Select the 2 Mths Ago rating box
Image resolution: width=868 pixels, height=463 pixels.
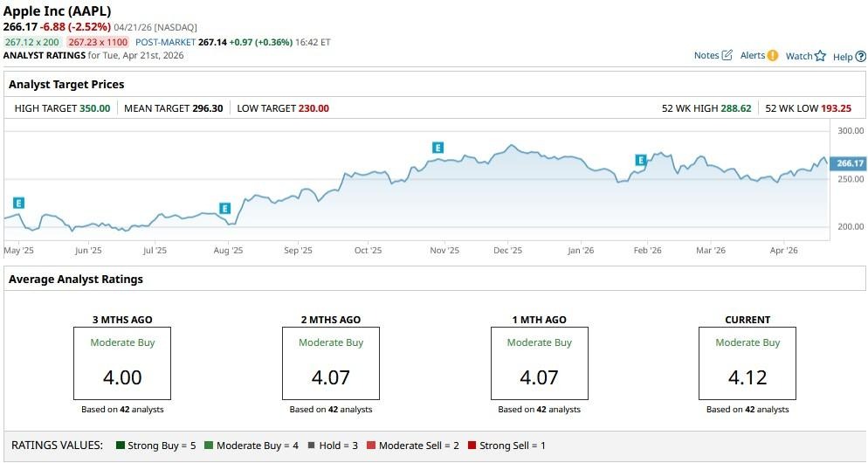(x=331, y=363)
